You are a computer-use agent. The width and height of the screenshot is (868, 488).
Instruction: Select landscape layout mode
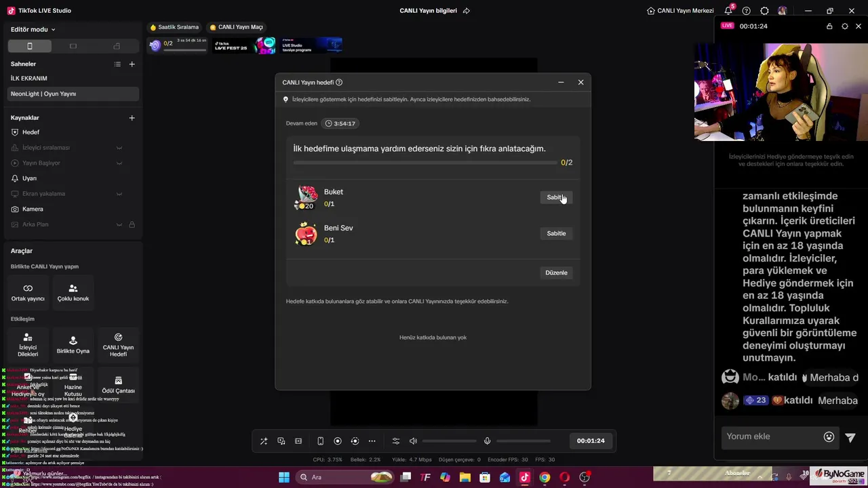(x=73, y=46)
